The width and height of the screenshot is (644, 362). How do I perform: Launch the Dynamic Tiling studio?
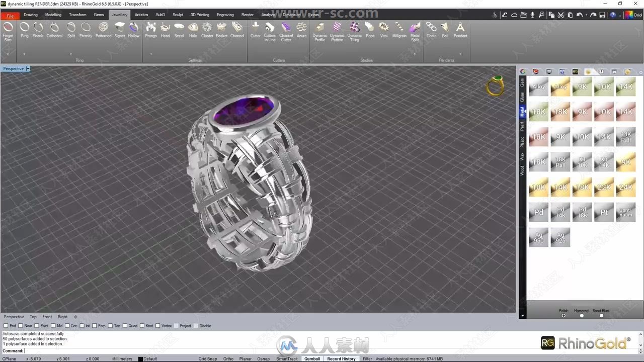[355, 32]
